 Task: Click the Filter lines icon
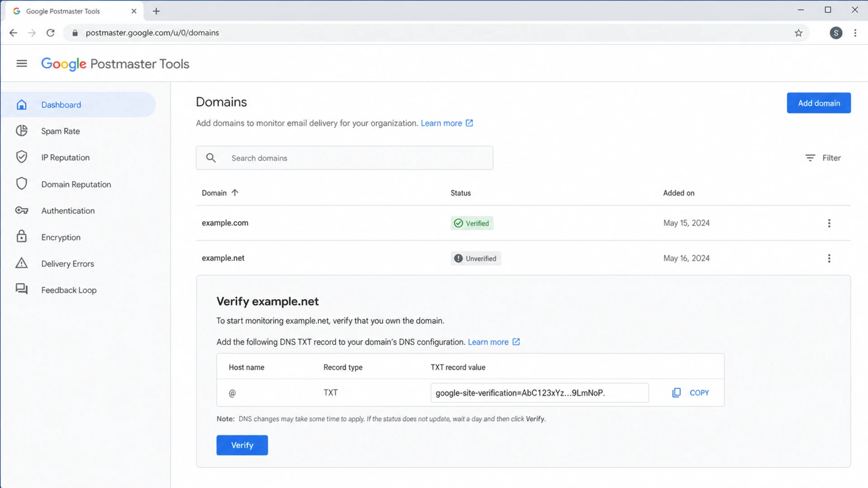pyautogui.click(x=810, y=158)
